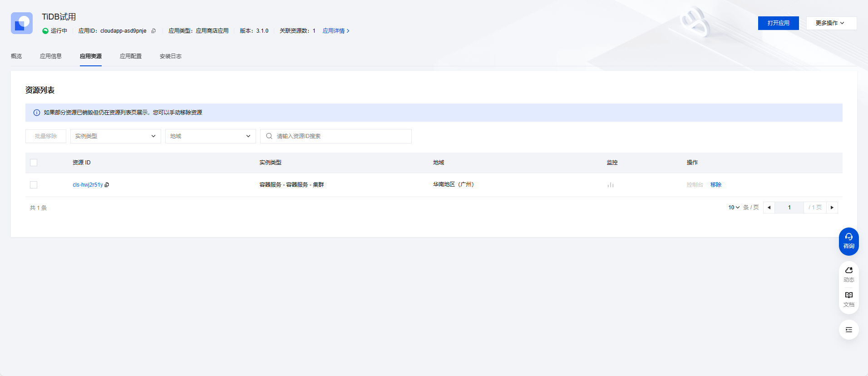Select all resources with header checkbox
868x376 pixels.
coord(34,163)
